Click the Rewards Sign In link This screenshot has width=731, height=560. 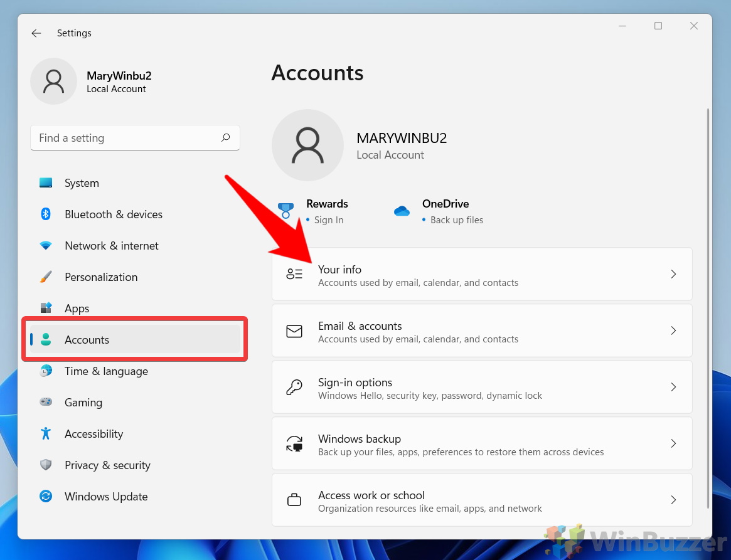coord(329,220)
